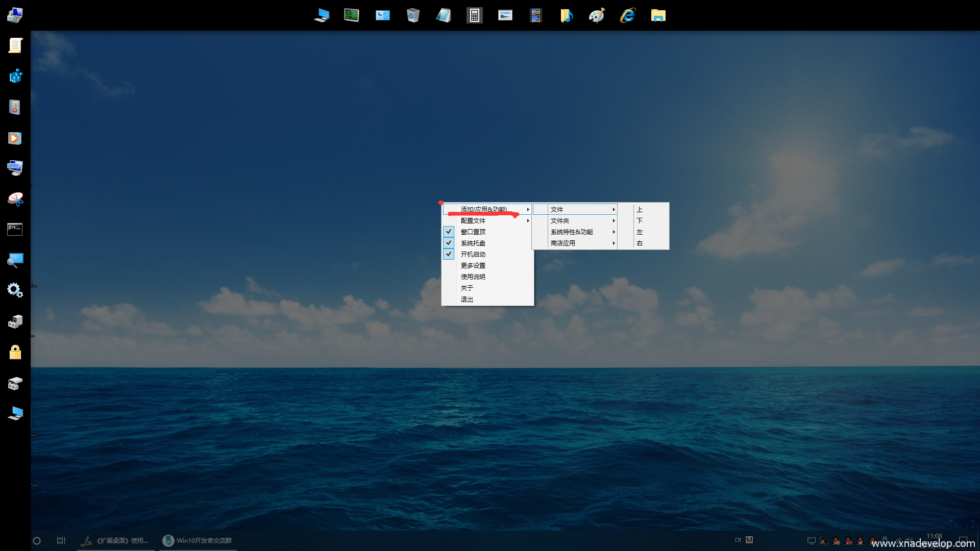Launch Calculator from the top dock
This screenshot has width=980, height=551.
[474, 15]
